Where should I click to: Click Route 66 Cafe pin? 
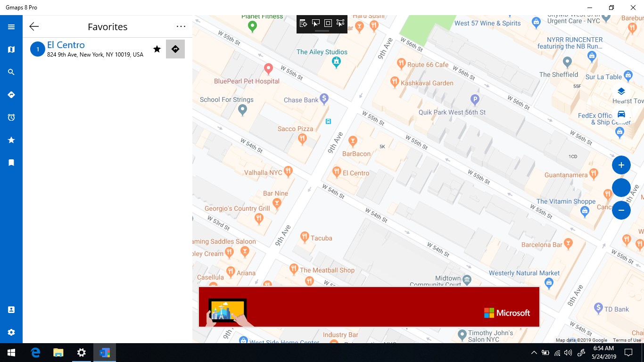pos(401,63)
